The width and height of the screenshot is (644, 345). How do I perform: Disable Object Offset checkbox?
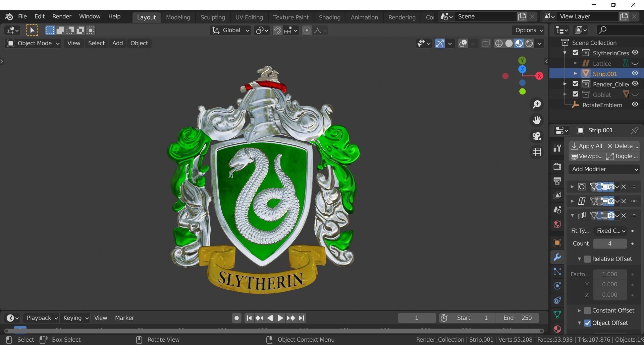click(587, 323)
